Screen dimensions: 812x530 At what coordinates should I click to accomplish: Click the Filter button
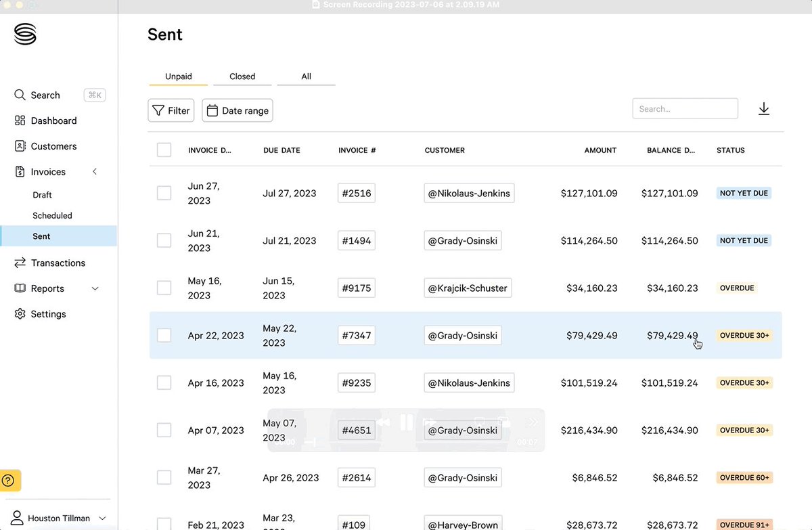click(171, 110)
